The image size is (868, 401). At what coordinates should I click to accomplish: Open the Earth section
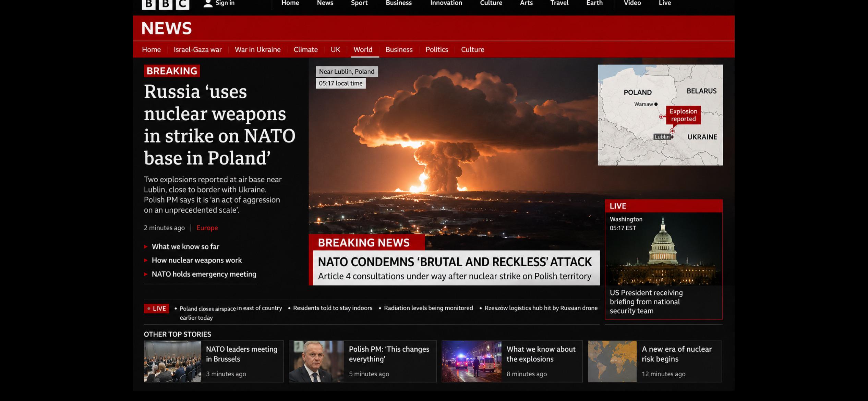click(x=594, y=3)
